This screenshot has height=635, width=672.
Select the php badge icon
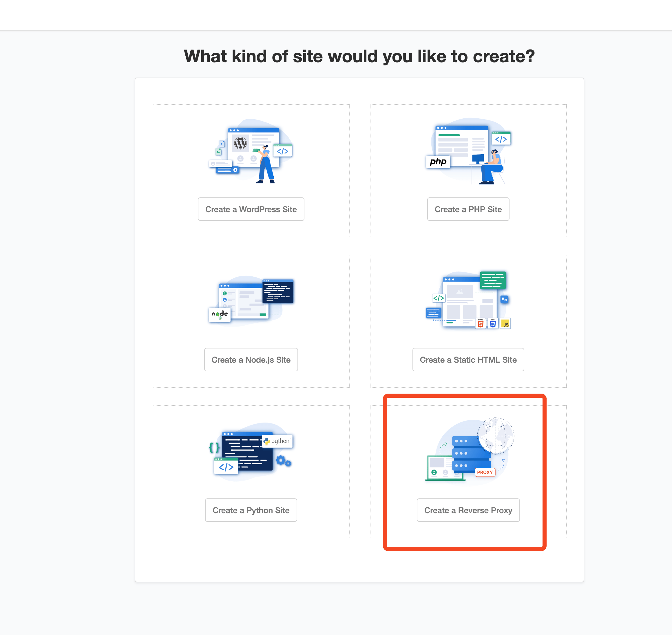(438, 162)
